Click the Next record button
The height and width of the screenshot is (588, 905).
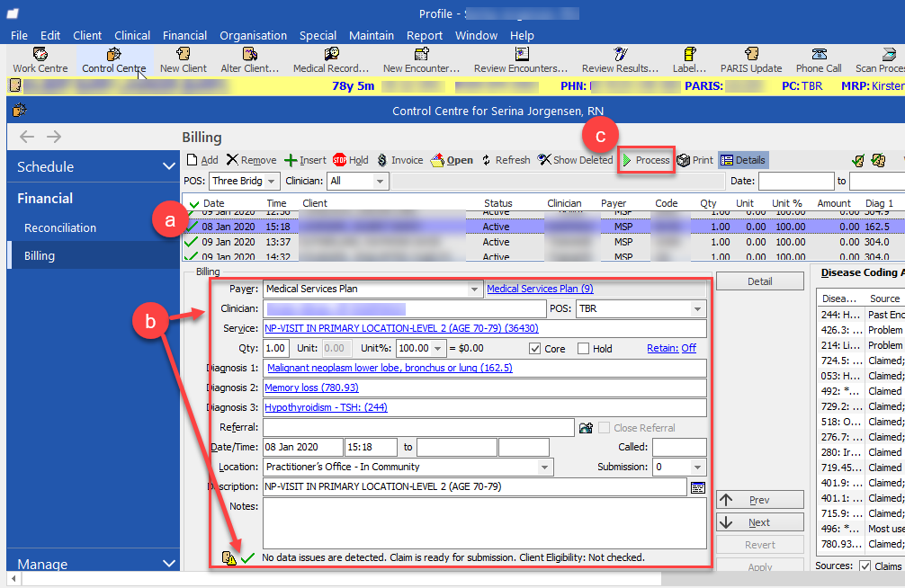coord(759,522)
